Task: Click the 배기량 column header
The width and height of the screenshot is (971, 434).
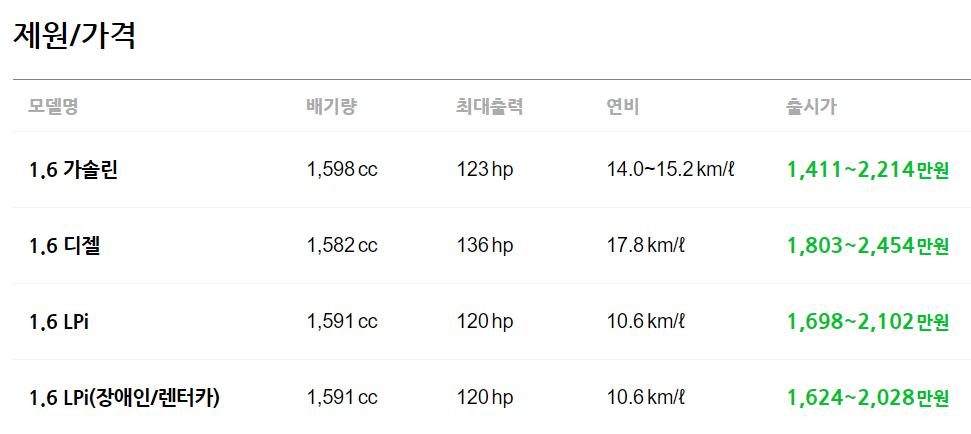Action: tap(331, 106)
